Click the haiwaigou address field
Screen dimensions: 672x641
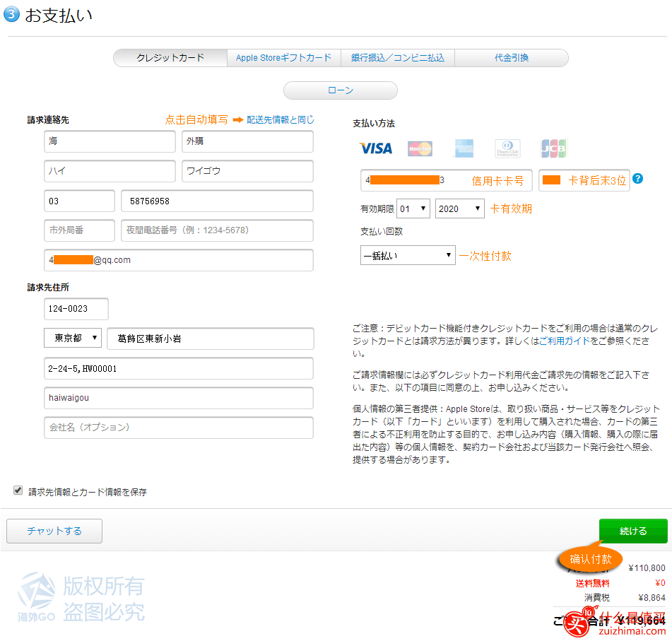[179, 398]
